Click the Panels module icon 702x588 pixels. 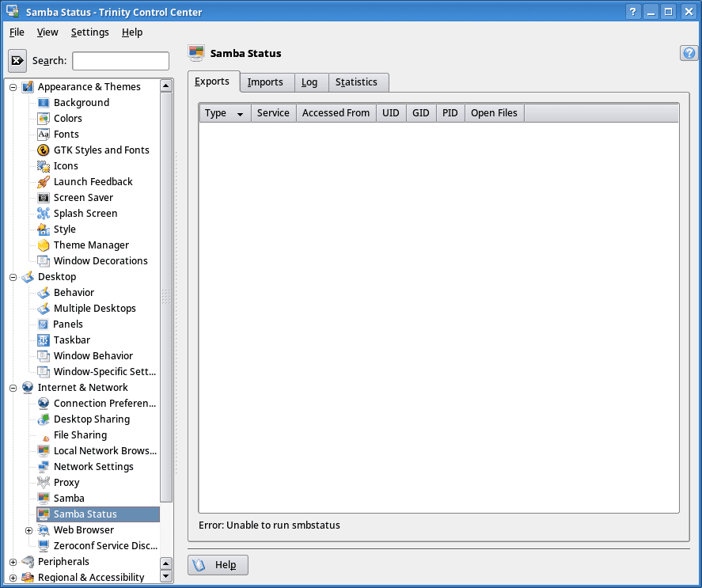point(43,324)
